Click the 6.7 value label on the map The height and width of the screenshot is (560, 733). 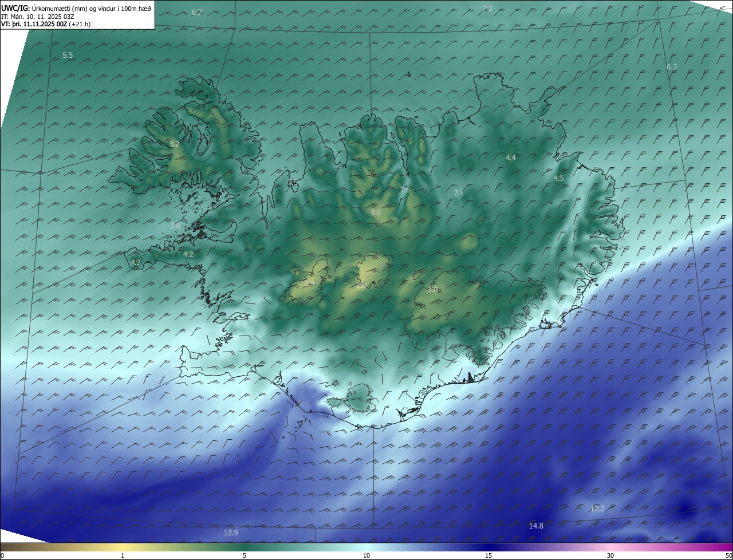tap(197, 12)
